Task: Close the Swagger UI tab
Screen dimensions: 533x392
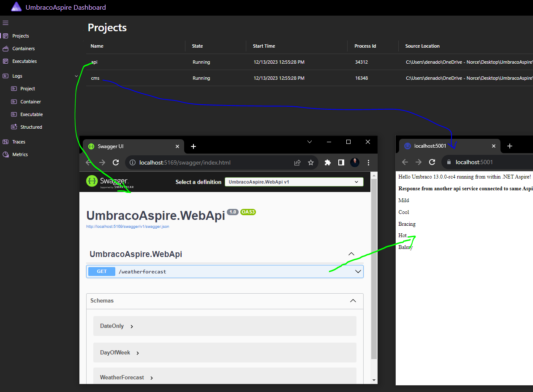Action: (177, 146)
